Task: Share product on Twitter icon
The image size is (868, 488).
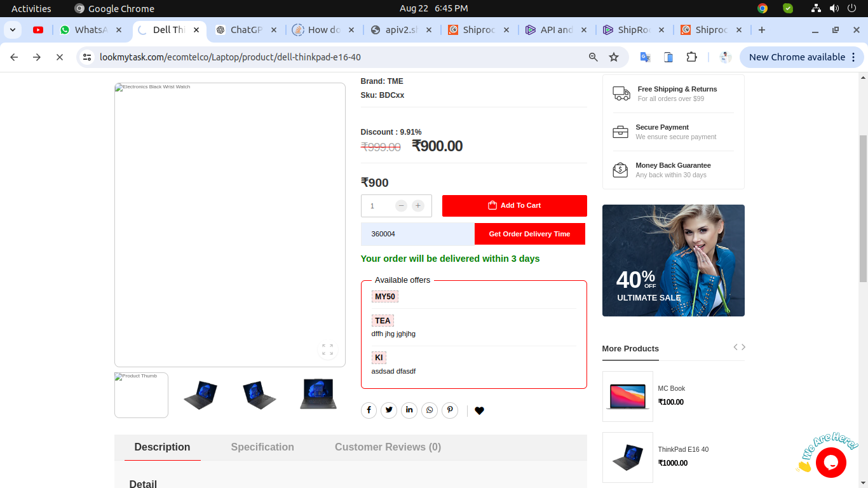Action: click(x=389, y=410)
